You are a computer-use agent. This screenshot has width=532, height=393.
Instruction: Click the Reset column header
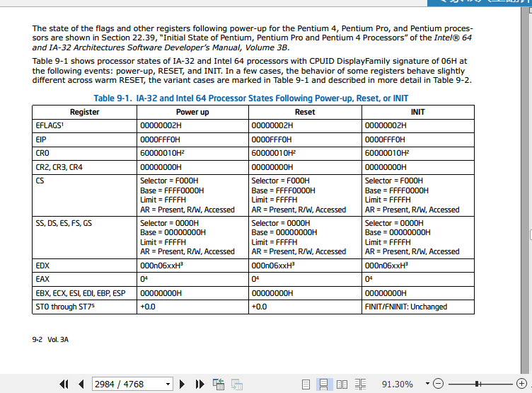(x=305, y=112)
